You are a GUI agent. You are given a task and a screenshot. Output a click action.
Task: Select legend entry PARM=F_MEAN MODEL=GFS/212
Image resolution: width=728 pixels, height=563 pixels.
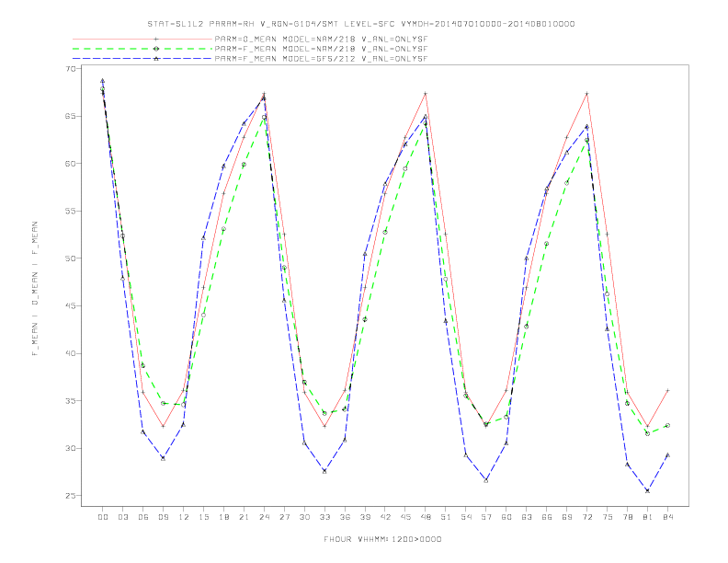(321, 59)
